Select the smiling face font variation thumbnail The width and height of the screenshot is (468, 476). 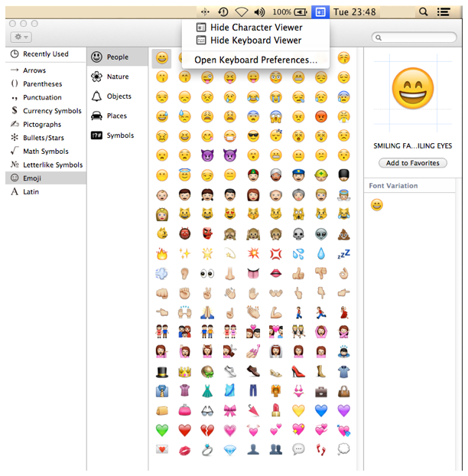point(377,205)
